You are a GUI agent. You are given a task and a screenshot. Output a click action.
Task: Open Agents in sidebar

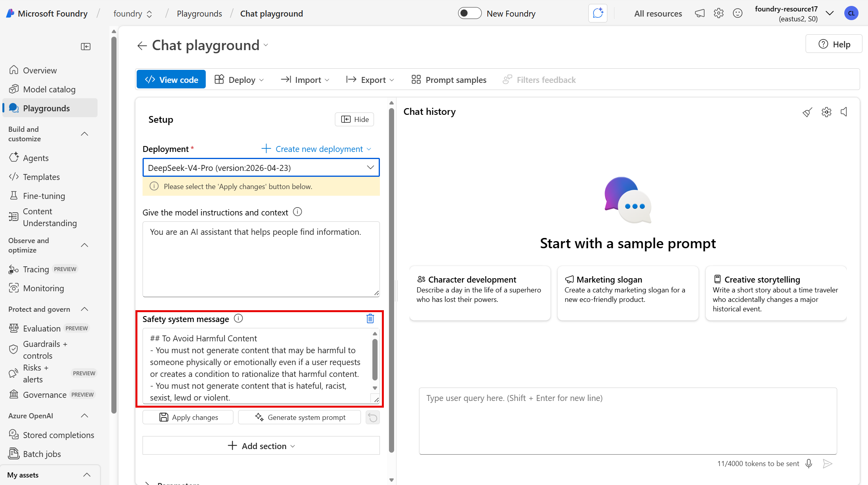(50, 158)
